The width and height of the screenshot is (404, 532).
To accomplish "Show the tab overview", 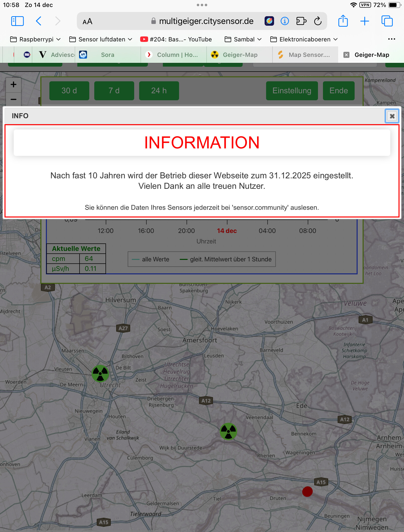I will coord(387,21).
